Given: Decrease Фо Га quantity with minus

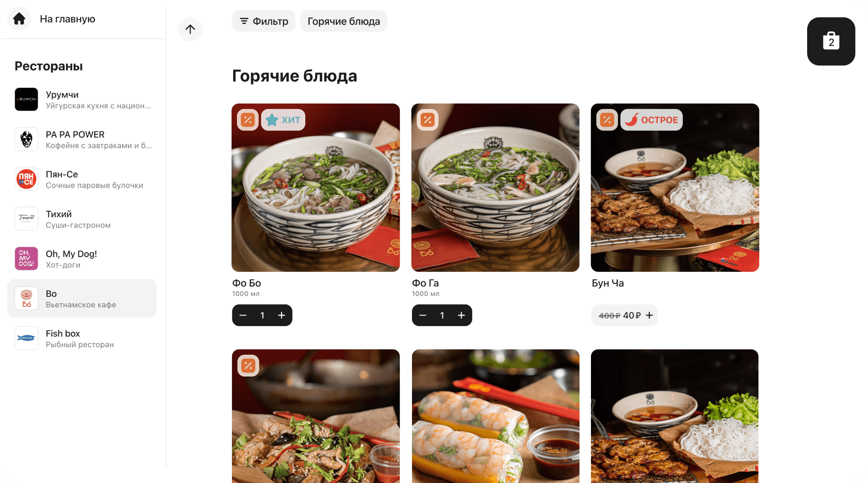Looking at the screenshot, I should pyautogui.click(x=423, y=315).
